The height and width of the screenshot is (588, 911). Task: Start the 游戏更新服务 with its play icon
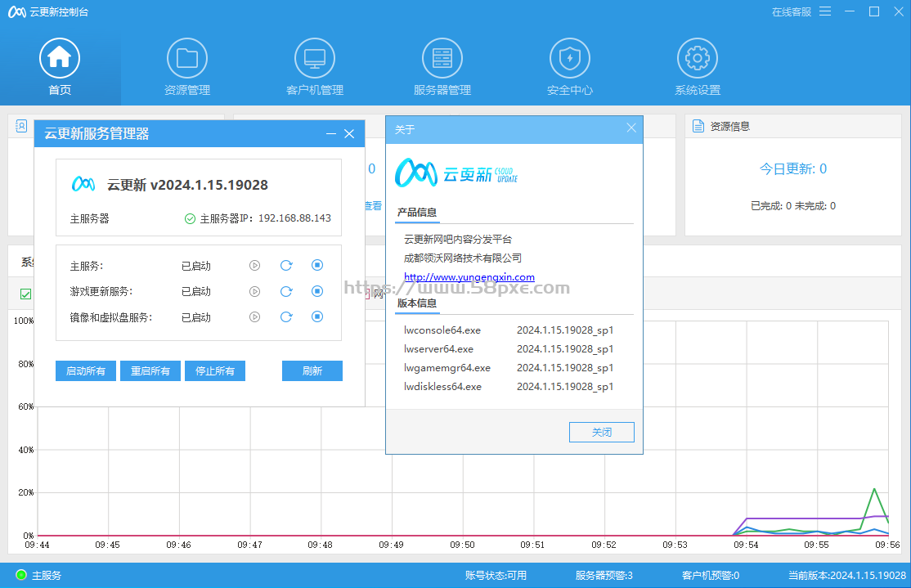coord(254,292)
